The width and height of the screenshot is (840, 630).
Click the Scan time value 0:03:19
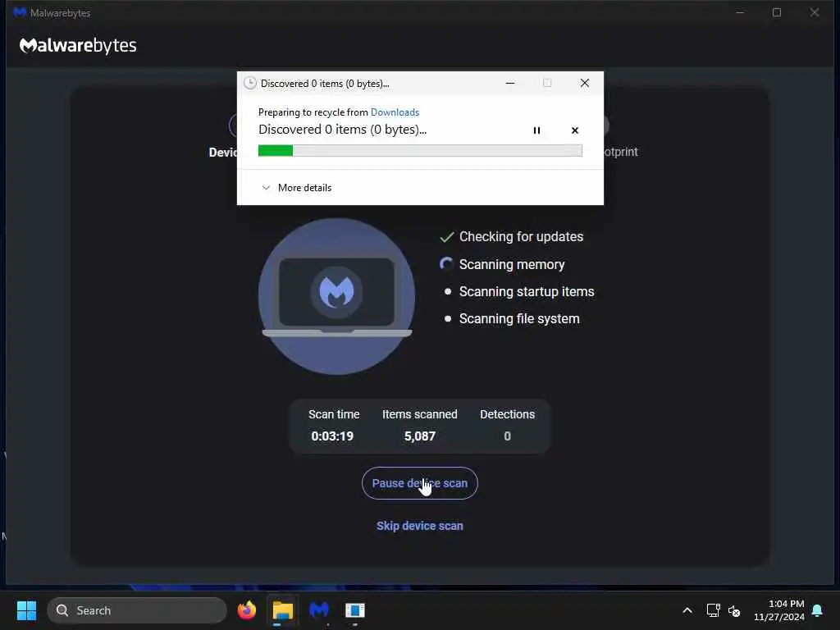coord(332,436)
